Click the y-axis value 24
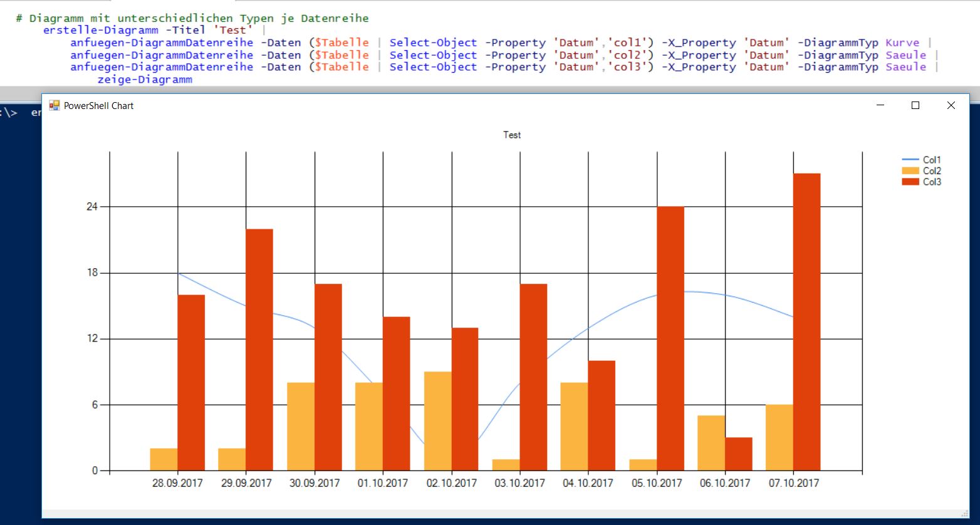980x525 pixels. [x=93, y=207]
